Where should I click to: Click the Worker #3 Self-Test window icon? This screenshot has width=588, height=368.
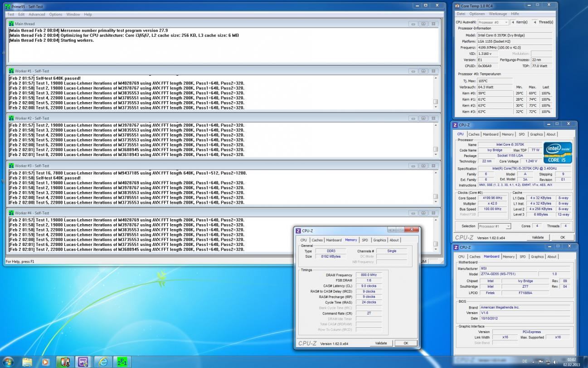[x=11, y=166]
